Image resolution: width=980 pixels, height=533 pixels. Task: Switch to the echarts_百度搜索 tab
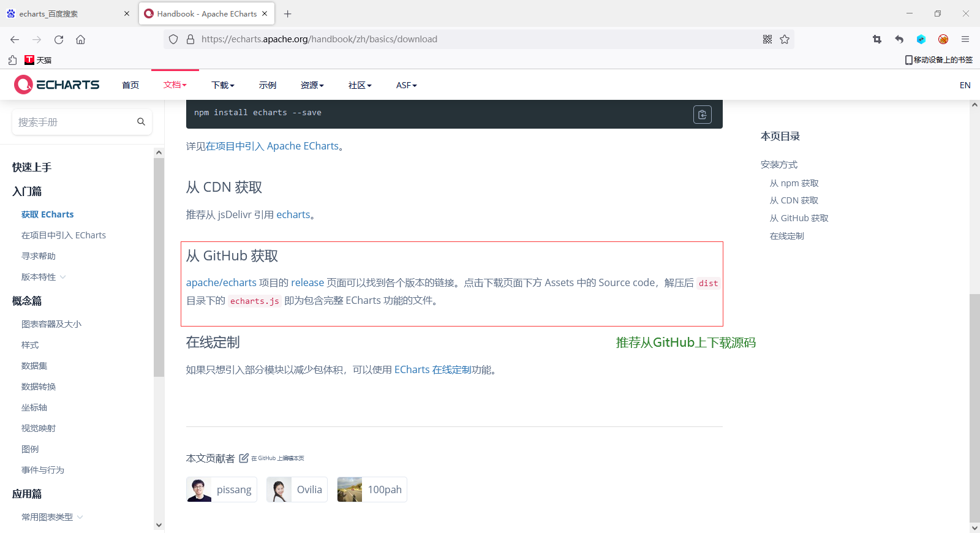(67, 13)
